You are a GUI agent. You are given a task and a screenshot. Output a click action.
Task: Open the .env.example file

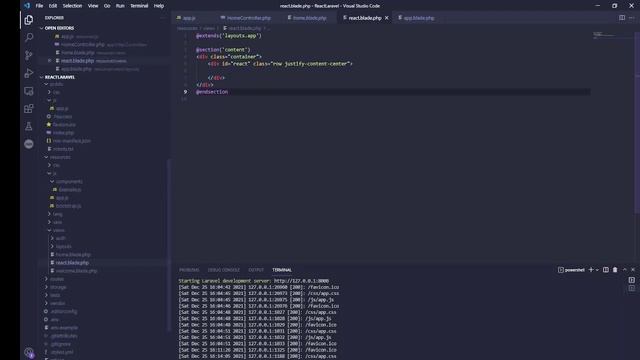64,328
